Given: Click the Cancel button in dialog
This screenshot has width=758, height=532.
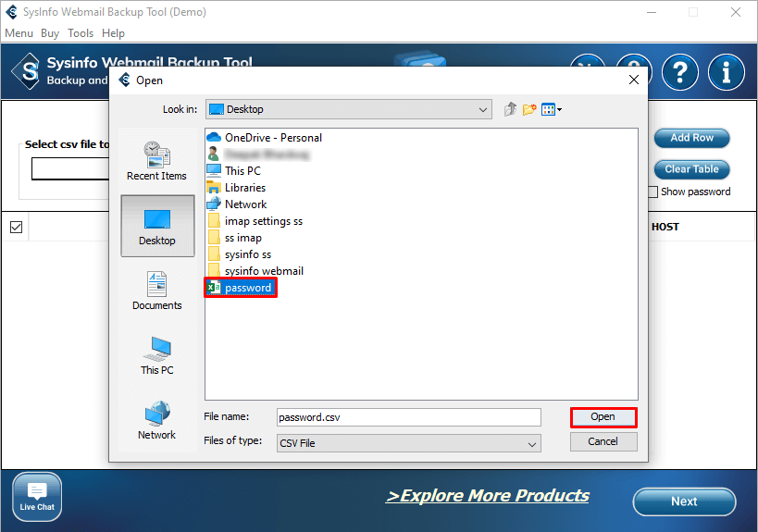Looking at the screenshot, I should 603,441.
